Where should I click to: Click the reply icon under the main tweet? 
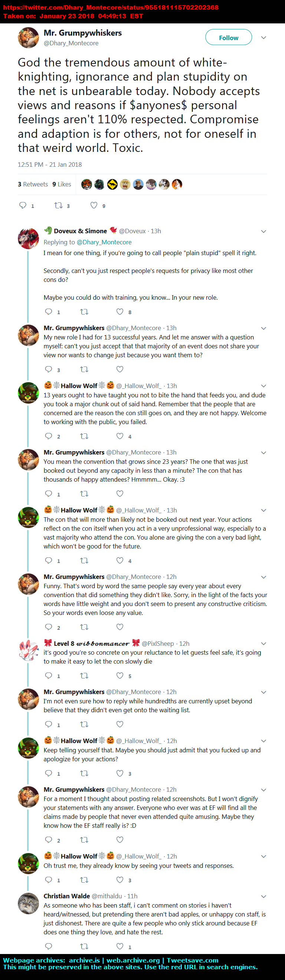pyautogui.click(x=23, y=205)
